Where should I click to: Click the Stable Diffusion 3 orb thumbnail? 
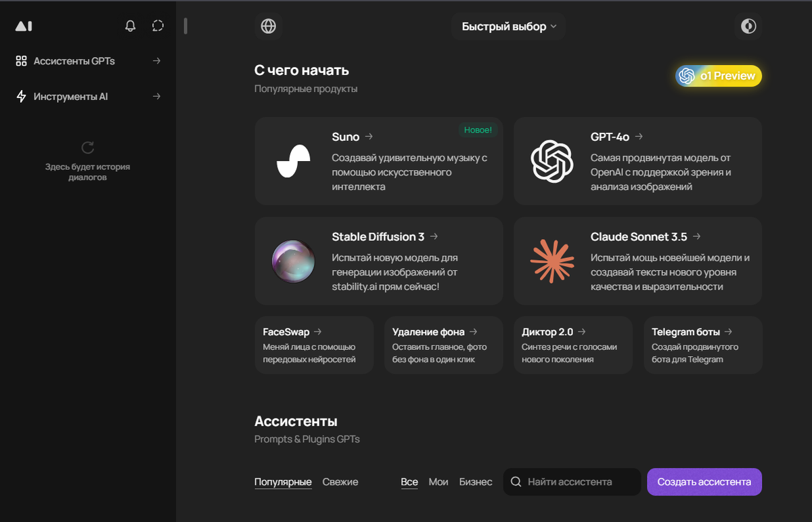(294, 261)
